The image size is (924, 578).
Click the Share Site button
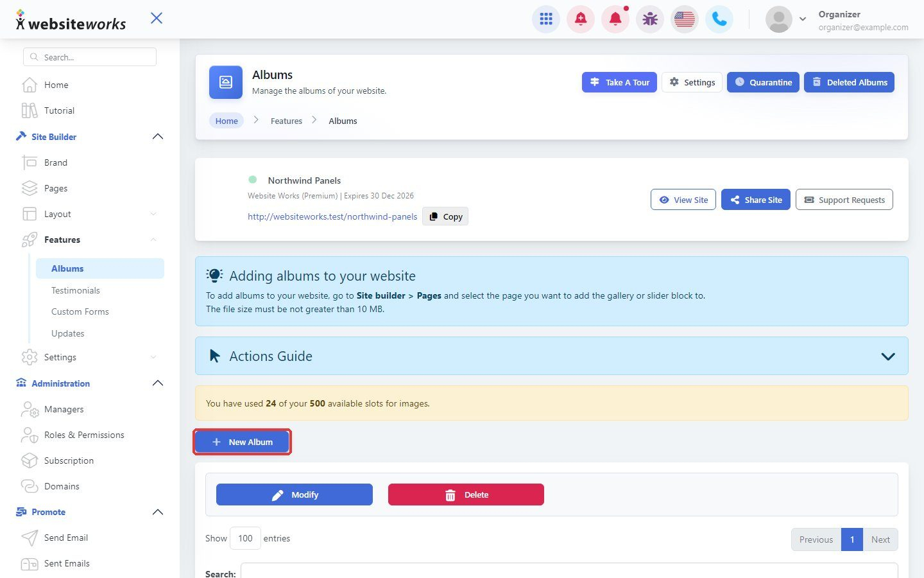click(x=756, y=200)
